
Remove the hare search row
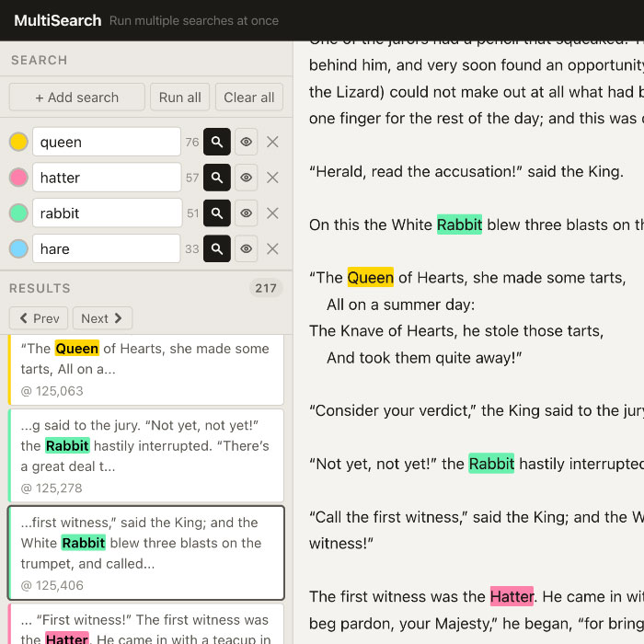(x=272, y=248)
